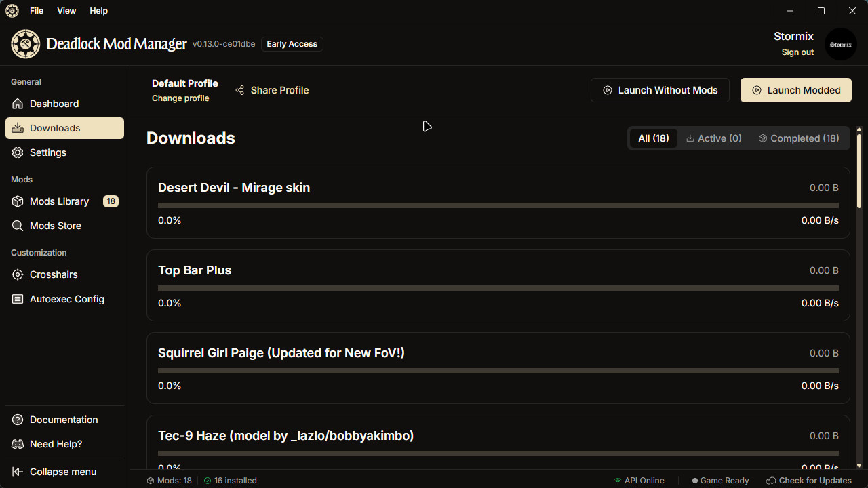Select the Autoexec Config icon
The height and width of the screenshot is (488, 868).
[x=18, y=299]
